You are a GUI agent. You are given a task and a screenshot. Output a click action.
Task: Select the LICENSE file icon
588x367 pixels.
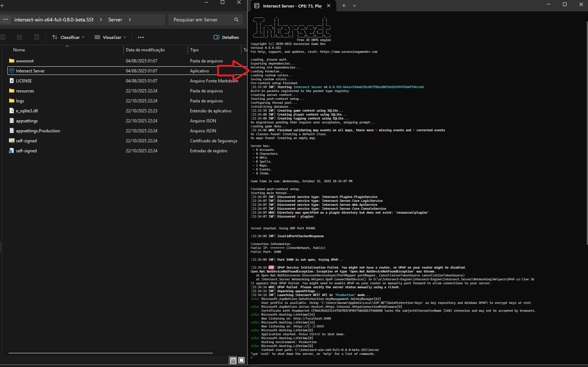pyautogui.click(x=12, y=81)
